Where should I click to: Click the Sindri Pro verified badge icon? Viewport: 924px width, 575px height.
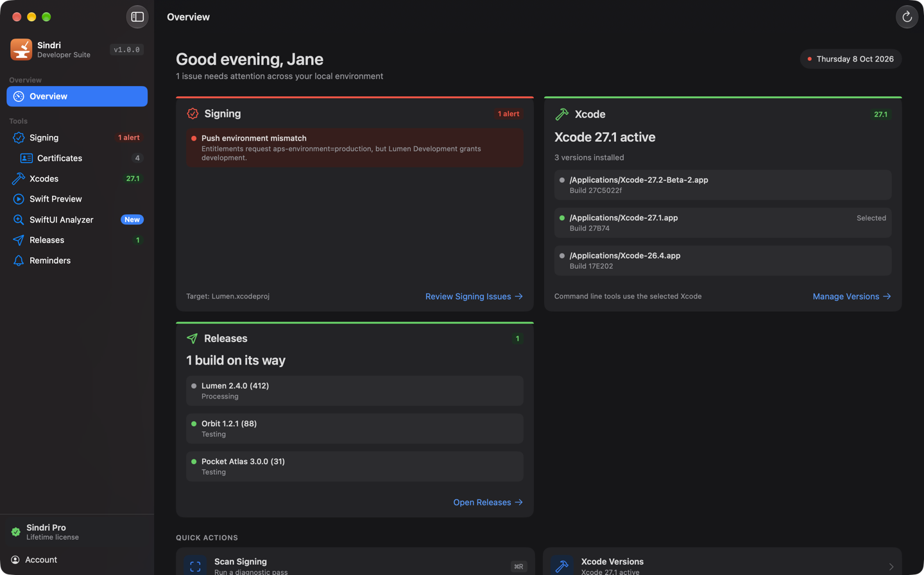16,532
